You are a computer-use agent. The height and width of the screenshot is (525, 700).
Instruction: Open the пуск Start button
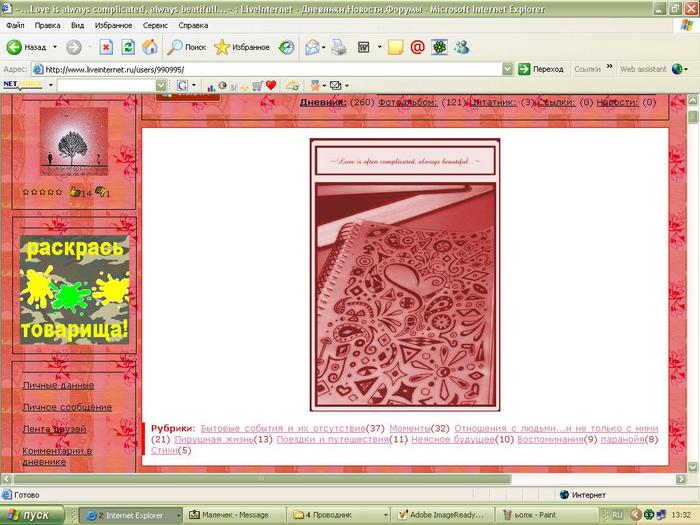(32, 515)
